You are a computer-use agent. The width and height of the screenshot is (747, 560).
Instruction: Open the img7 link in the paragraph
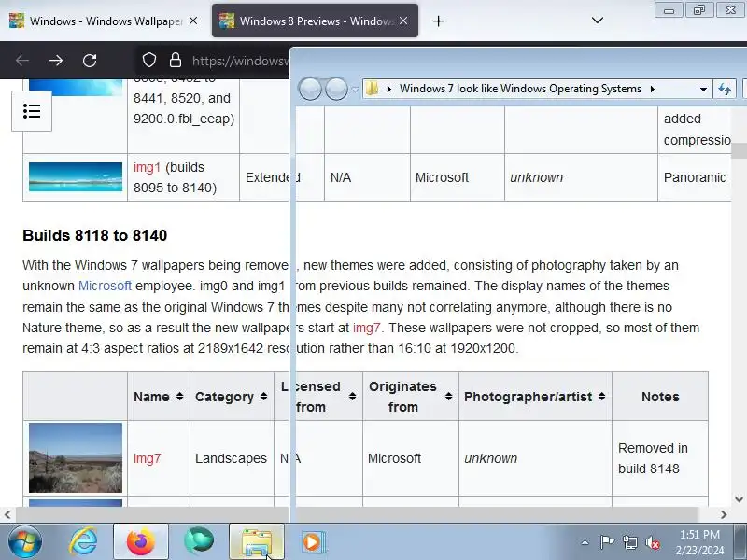pos(366,328)
